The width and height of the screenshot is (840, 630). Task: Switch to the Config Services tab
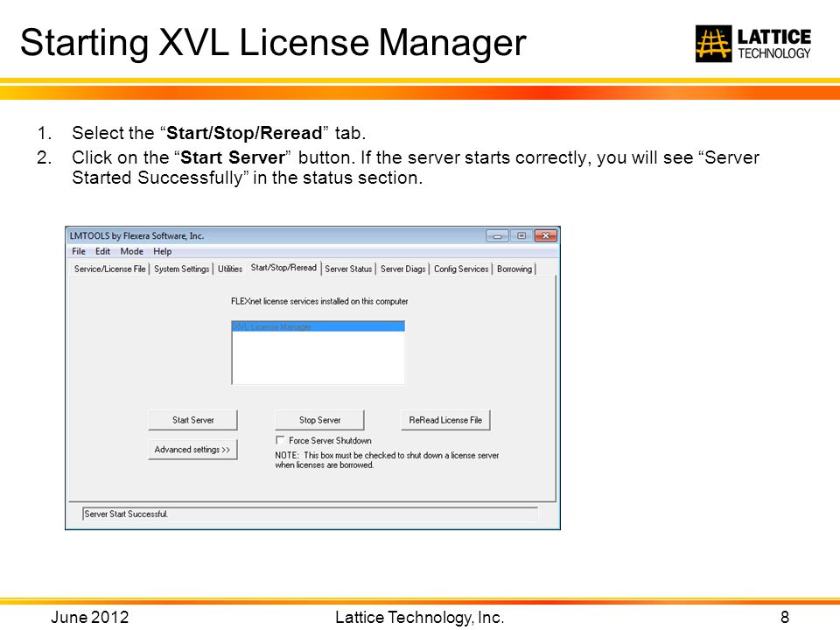(x=461, y=269)
